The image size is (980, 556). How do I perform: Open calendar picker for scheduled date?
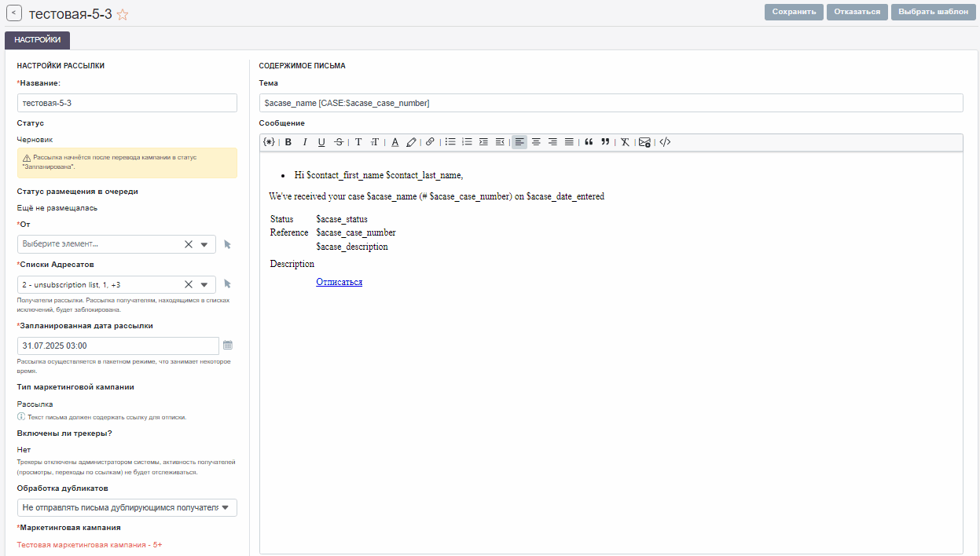228,346
